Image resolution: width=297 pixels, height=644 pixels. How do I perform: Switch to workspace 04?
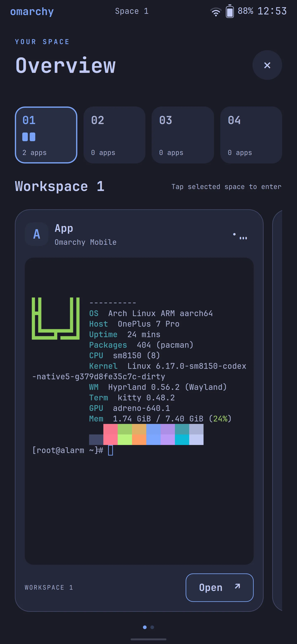click(251, 135)
